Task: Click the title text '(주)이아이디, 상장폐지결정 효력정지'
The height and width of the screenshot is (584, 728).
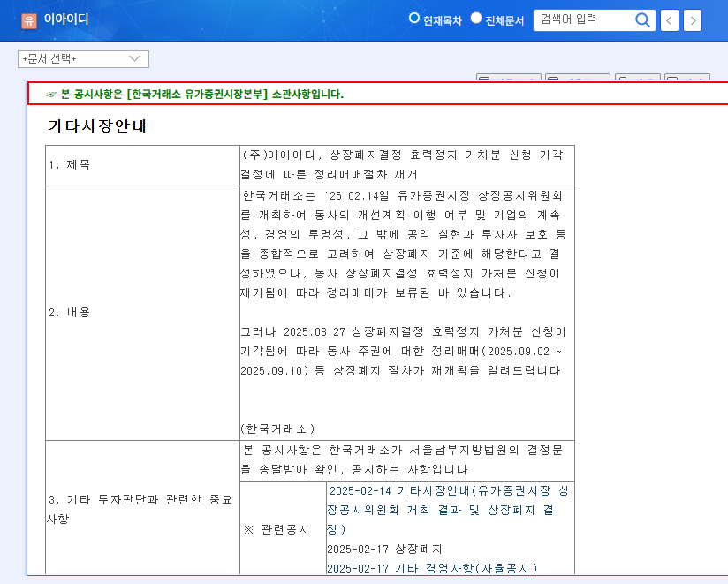Action: [349, 155]
